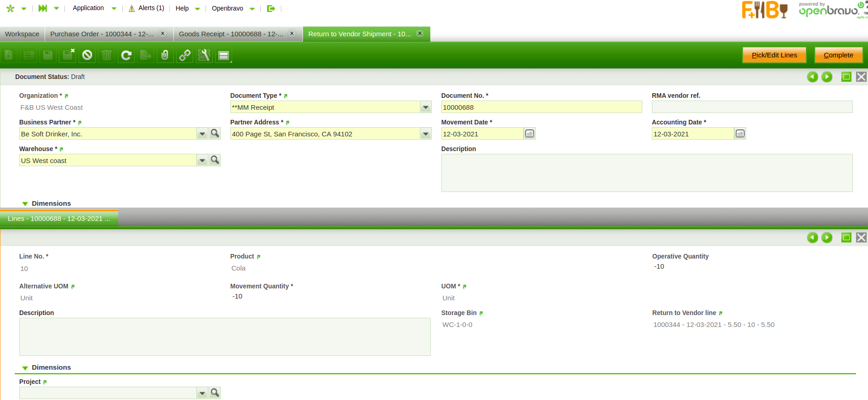
Task: Open attachments via the paperclip icon
Action: (x=165, y=56)
